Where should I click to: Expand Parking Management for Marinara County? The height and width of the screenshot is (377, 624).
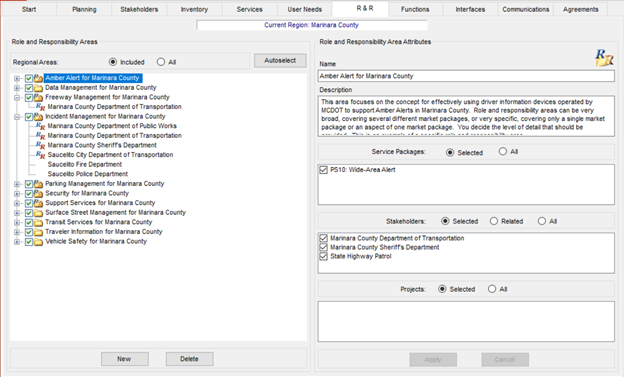pos(17,184)
